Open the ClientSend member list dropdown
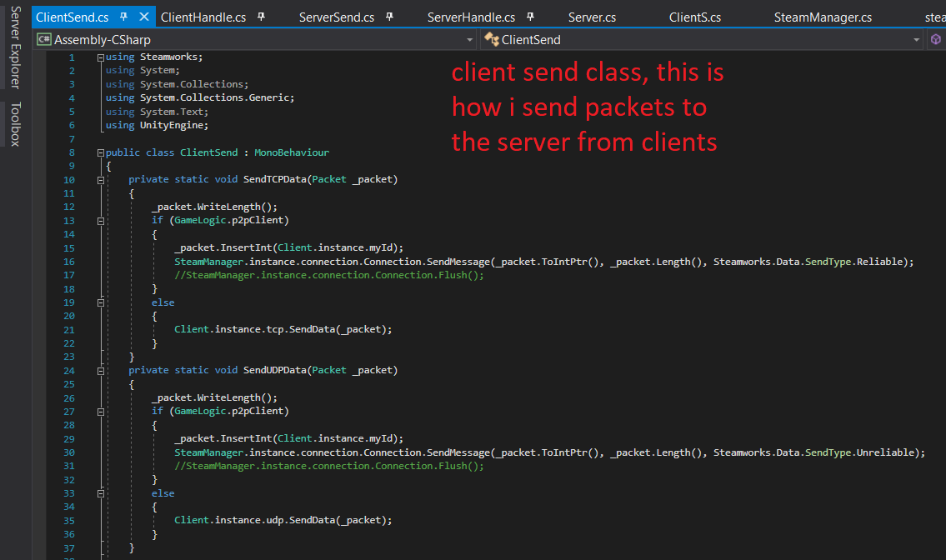946x560 pixels. point(916,38)
